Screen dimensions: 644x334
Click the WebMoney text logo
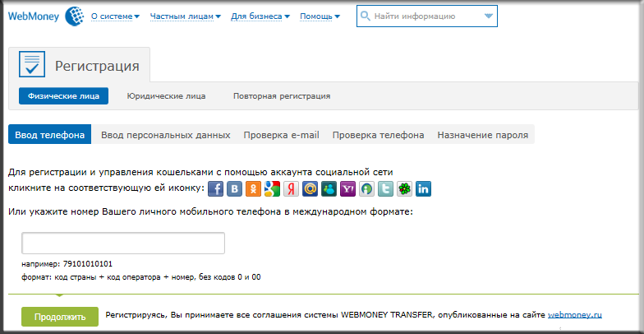(x=34, y=16)
